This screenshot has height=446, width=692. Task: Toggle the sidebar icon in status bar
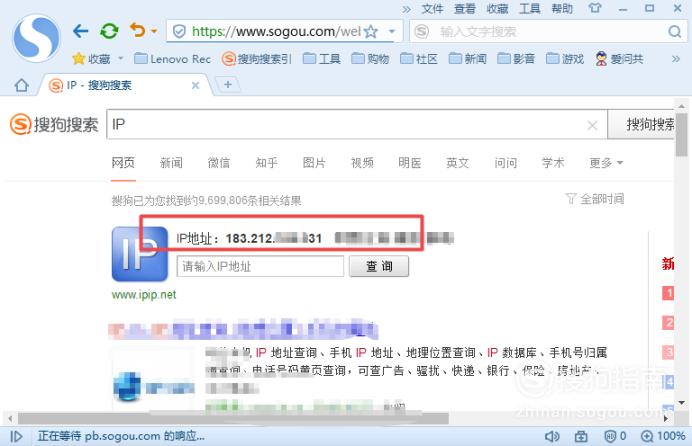(16, 436)
